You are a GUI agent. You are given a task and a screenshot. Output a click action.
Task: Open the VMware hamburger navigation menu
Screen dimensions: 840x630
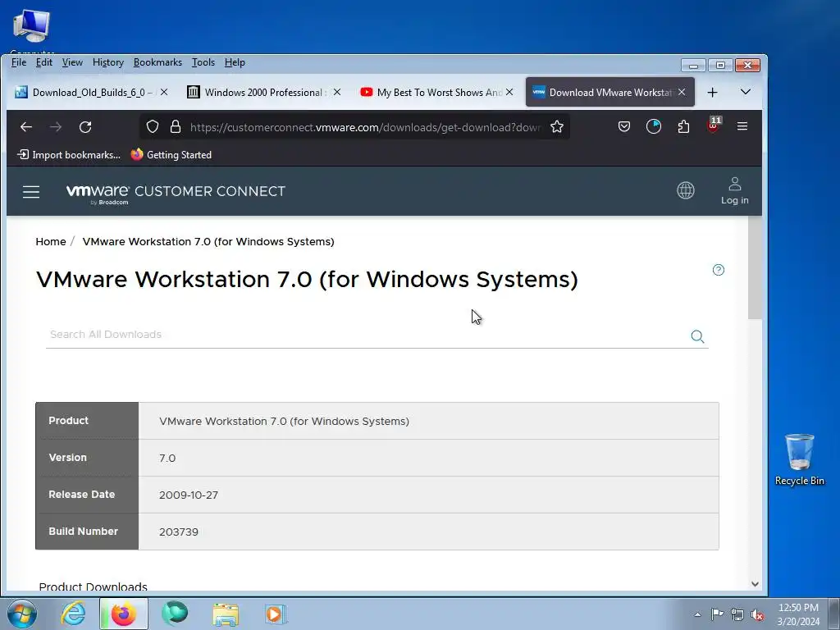point(31,192)
